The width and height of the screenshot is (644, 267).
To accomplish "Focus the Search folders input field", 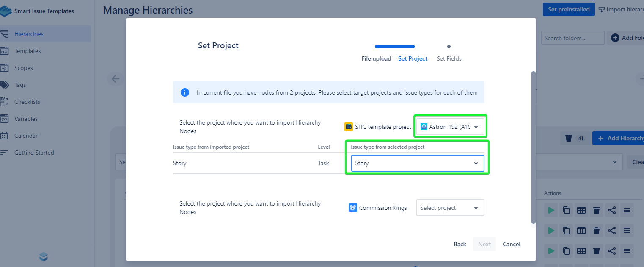I will click(x=572, y=38).
